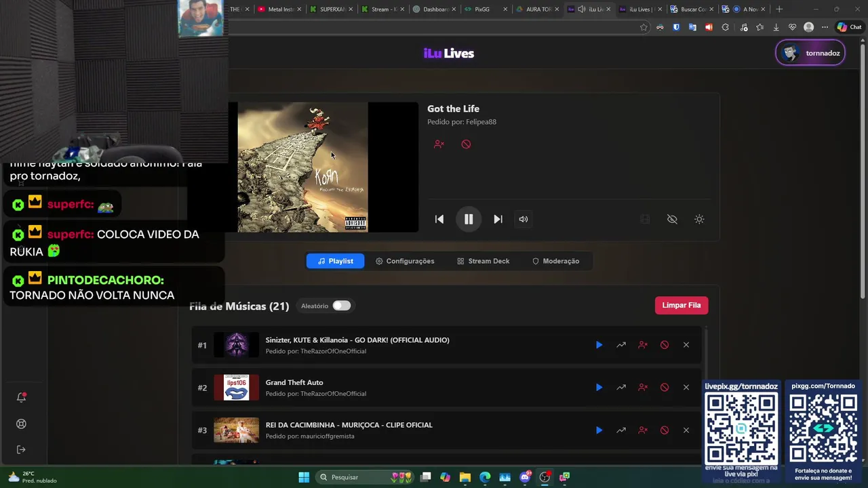The image size is (868, 488).
Task: Switch to the PixGG browser tab
Action: 485,9
